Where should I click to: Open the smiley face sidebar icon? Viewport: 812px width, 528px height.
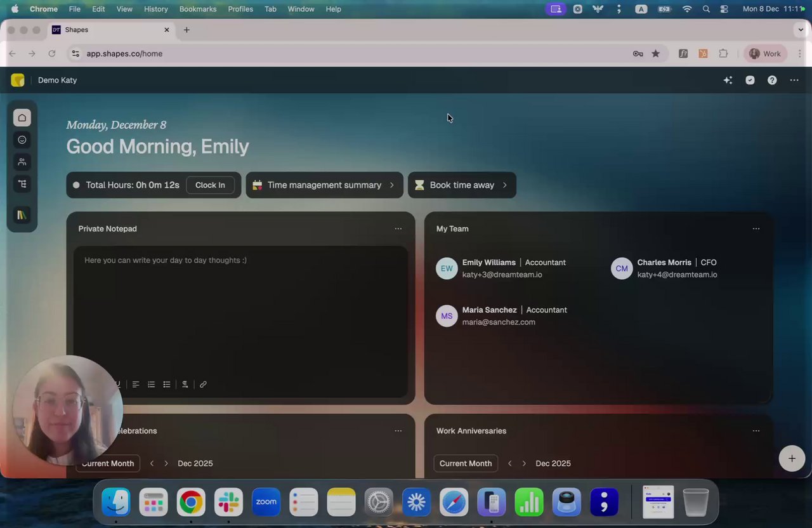pyautogui.click(x=22, y=140)
